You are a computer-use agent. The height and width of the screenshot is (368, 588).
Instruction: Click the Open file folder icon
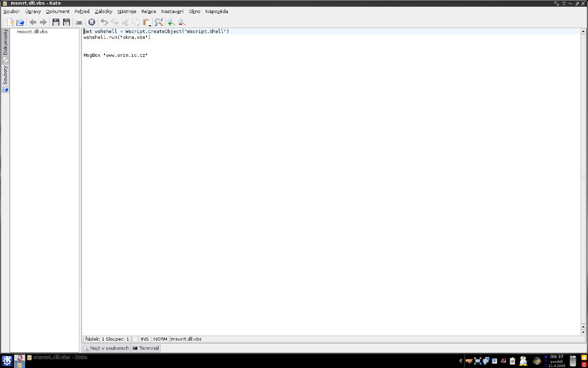point(20,22)
